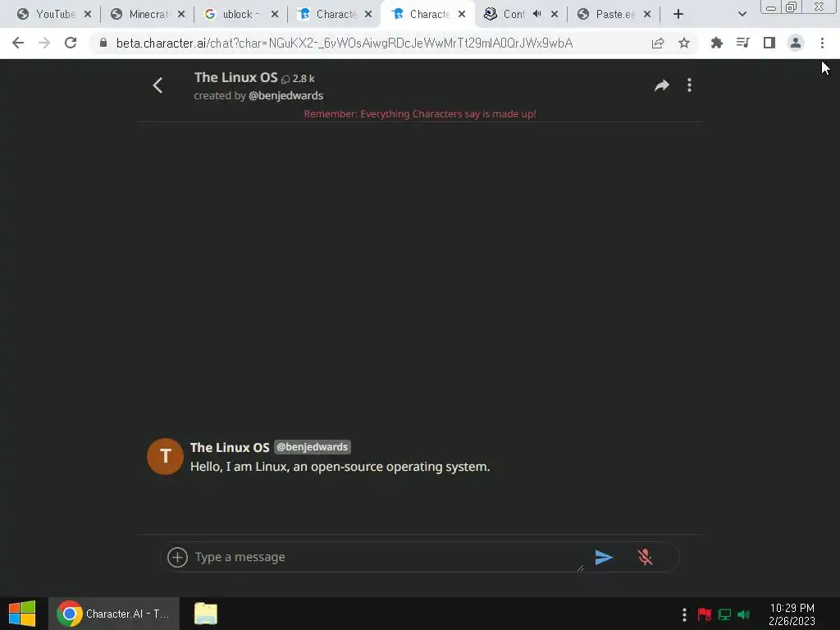
Task: Open Chrome's three-dot main menu
Action: point(822,43)
